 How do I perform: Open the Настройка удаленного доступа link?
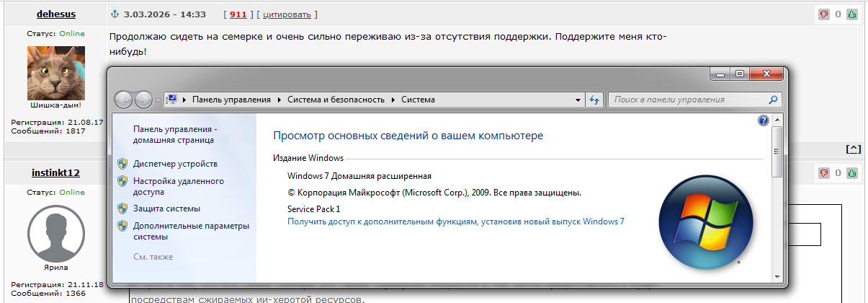tap(179, 187)
